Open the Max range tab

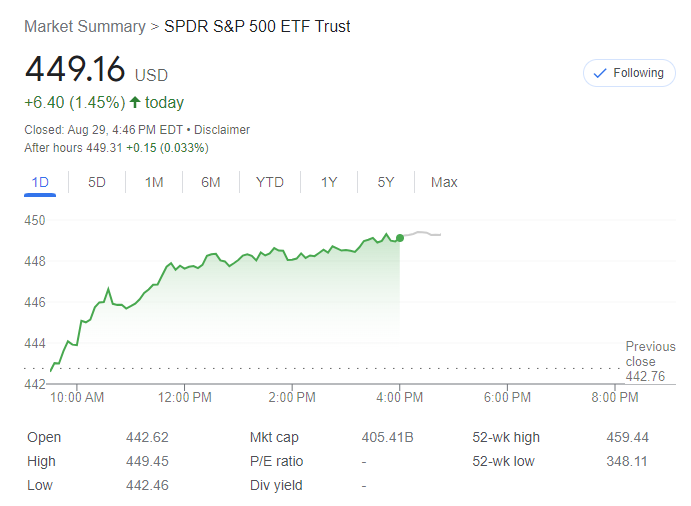[x=444, y=182]
